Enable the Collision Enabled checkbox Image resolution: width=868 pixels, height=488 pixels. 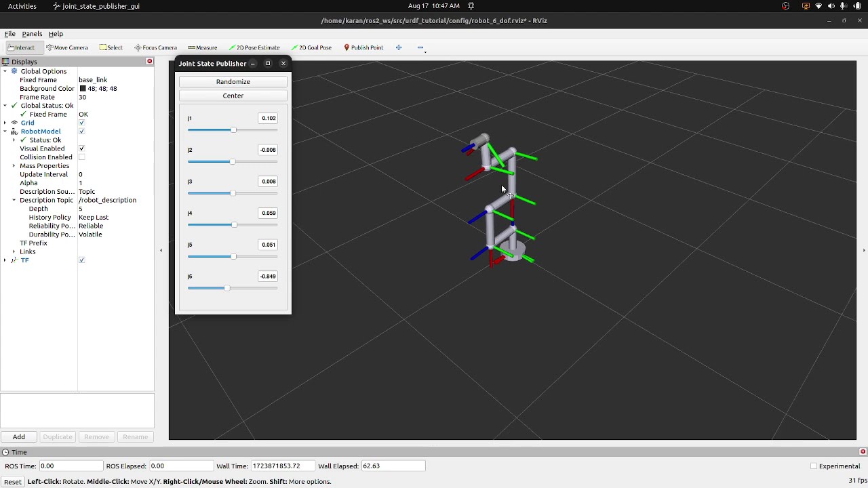[x=81, y=157]
